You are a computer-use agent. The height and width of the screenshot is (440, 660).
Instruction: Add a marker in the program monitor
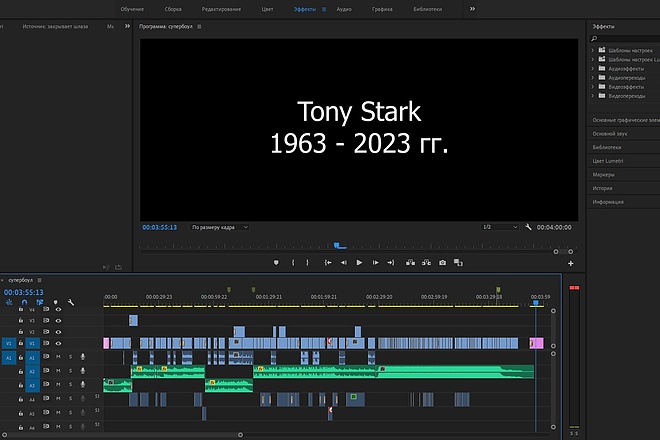(276, 262)
